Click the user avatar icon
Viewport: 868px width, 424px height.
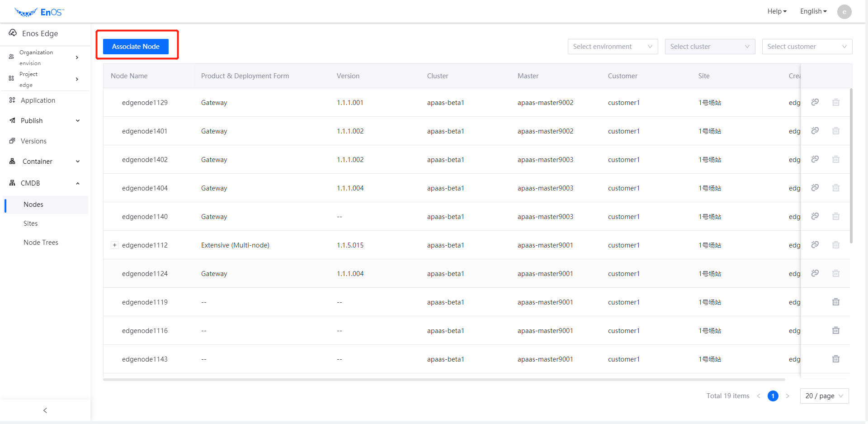(x=844, y=12)
